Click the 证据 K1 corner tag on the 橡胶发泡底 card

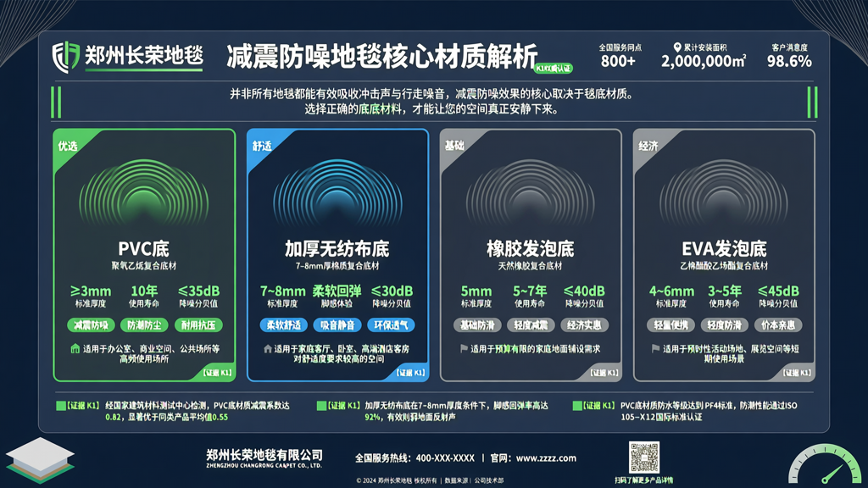point(604,373)
